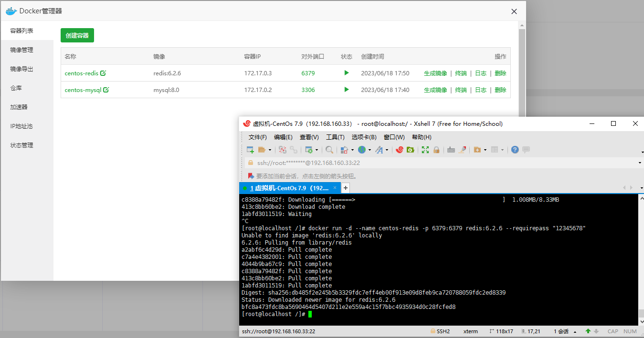Open 日志 for centos-redis container
This screenshot has width=644, height=338.
[481, 73]
